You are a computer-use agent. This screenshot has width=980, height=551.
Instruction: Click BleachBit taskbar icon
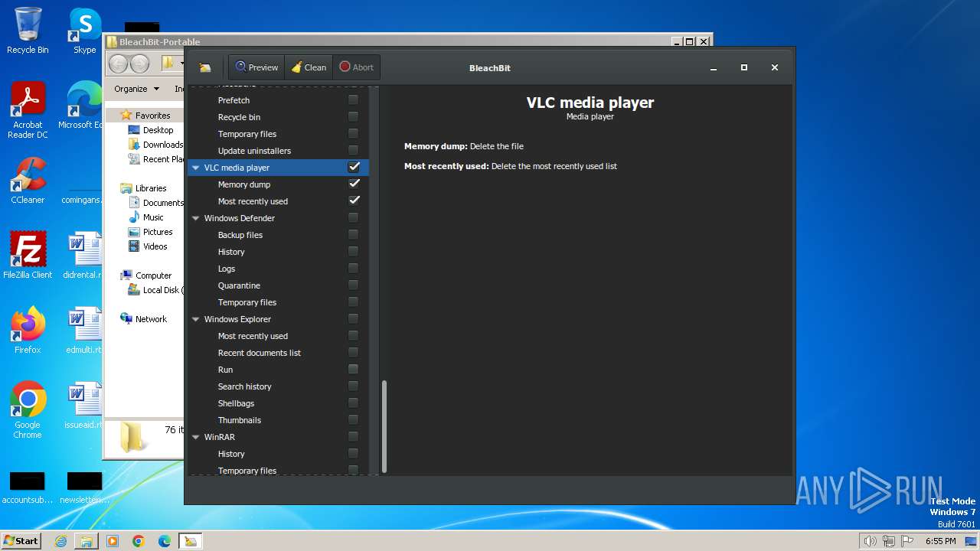click(190, 541)
